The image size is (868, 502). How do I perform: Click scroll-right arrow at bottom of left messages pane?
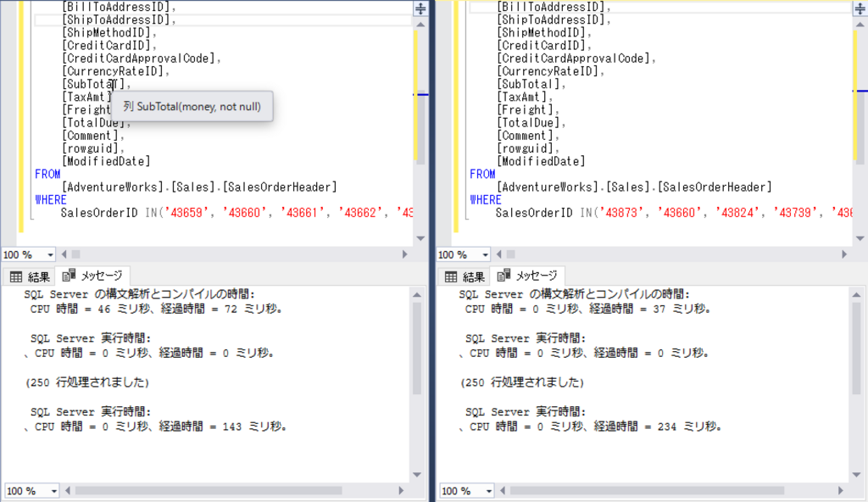pos(401,491)
